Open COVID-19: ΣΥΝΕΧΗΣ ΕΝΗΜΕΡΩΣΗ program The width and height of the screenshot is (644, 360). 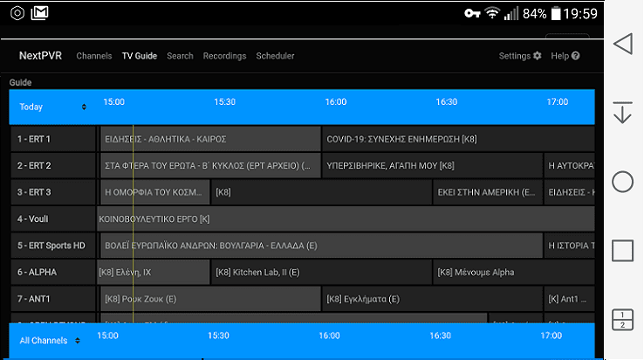click(x=458, y=139)
